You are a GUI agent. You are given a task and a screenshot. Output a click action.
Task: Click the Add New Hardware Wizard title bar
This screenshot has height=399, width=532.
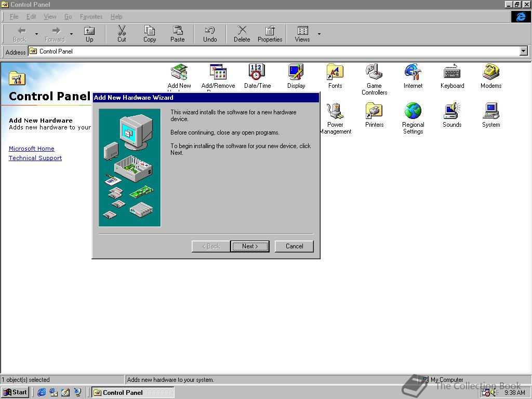tap(206, 97)
